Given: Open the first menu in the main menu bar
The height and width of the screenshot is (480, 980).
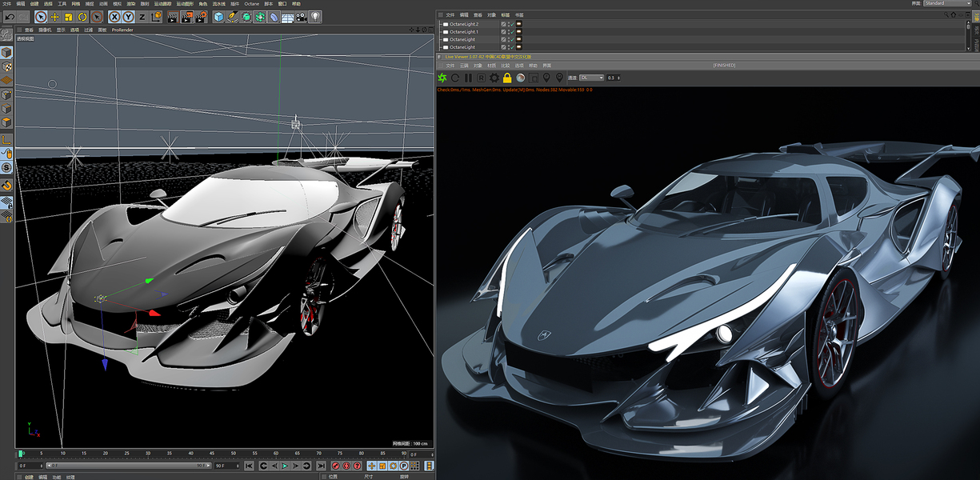Looking at the screenshot, I should [x=6, y=4].
